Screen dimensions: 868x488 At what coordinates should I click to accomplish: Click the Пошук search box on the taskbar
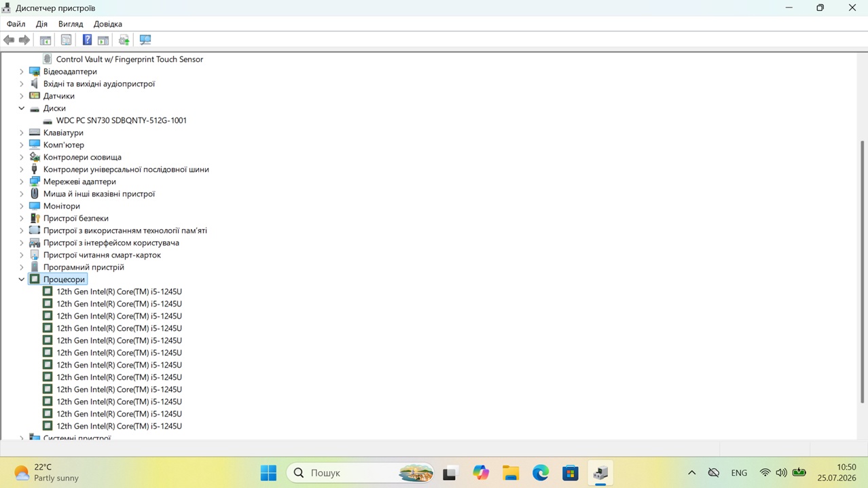coord(361,473)
